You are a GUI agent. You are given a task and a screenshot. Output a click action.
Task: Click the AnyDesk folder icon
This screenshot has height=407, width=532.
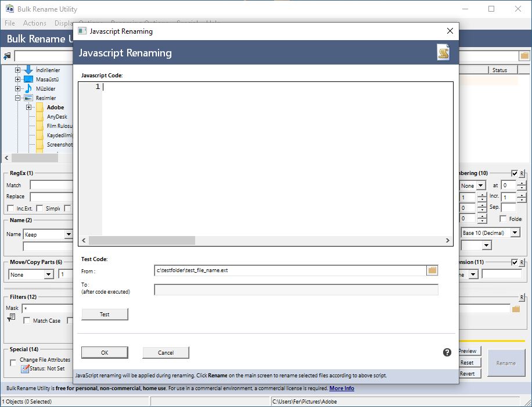tap(40, 116)
